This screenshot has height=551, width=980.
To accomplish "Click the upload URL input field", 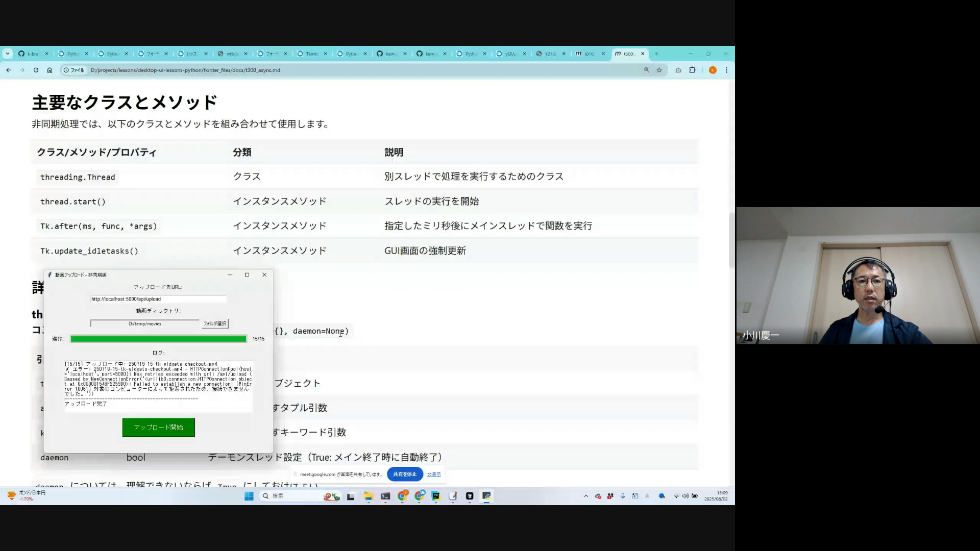I will coord(158,299).
